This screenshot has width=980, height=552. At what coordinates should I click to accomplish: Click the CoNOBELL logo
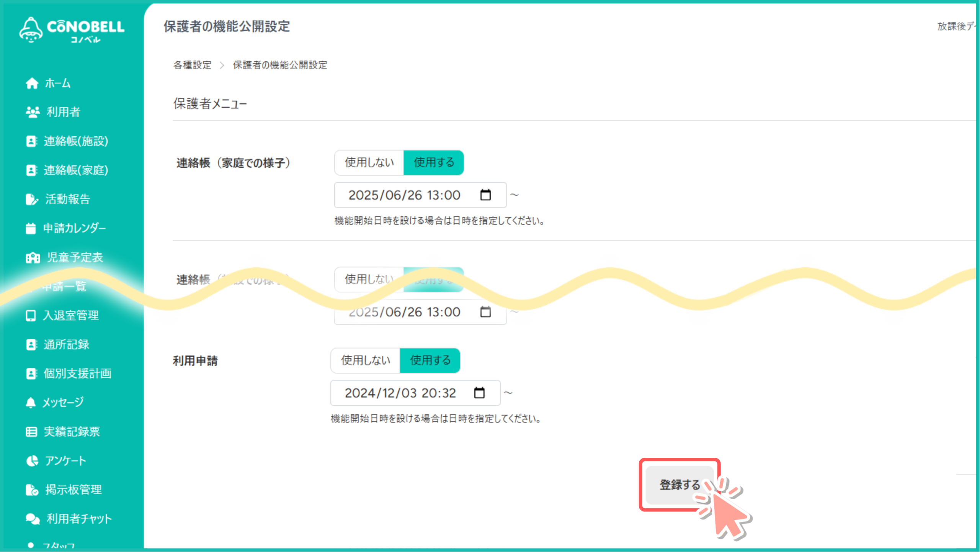click(72, 29)
